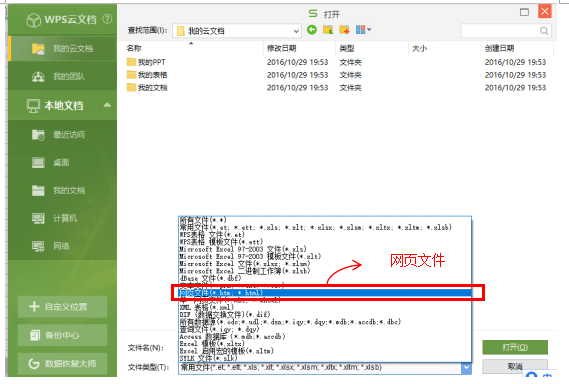Viewport: 569px width, 384px height.
Task: Select the 我的文档 folder in file list
Action: point(147,87)
